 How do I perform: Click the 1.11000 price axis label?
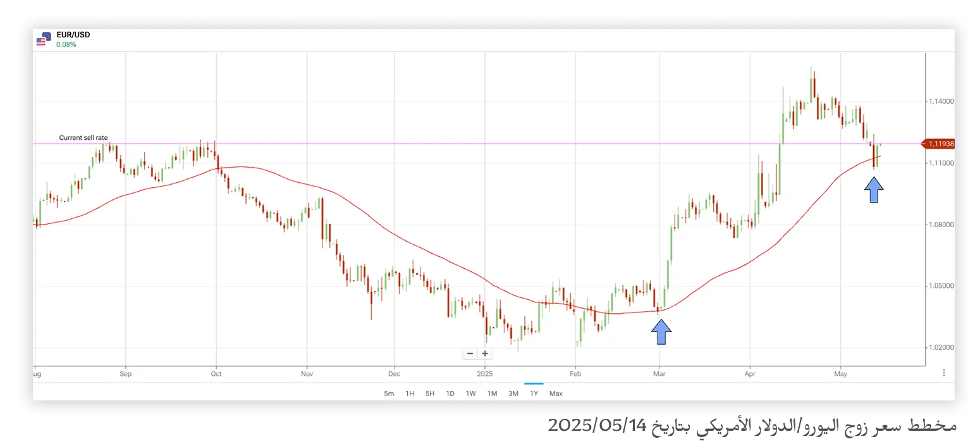pyautogui.click(x=941, y=163)
